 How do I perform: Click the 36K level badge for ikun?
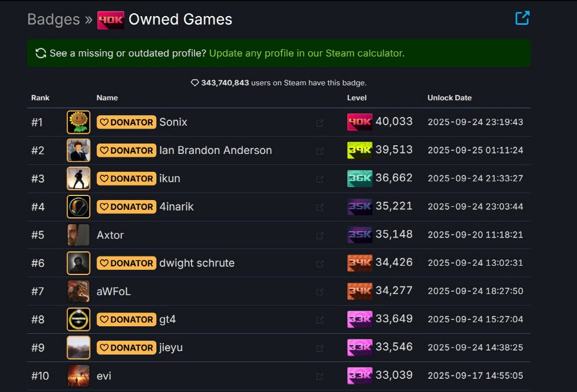coord(359,179)
